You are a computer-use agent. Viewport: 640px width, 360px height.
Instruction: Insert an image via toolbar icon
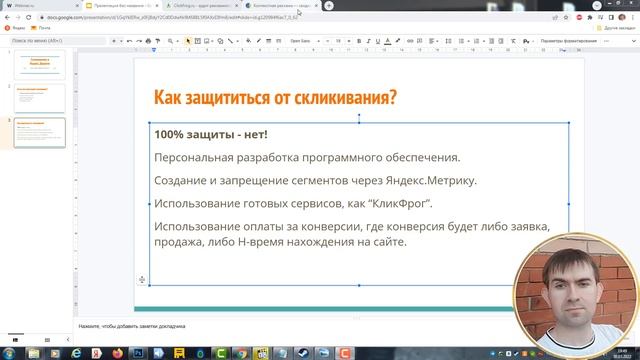pyautogui.click(x=207, y=41)
